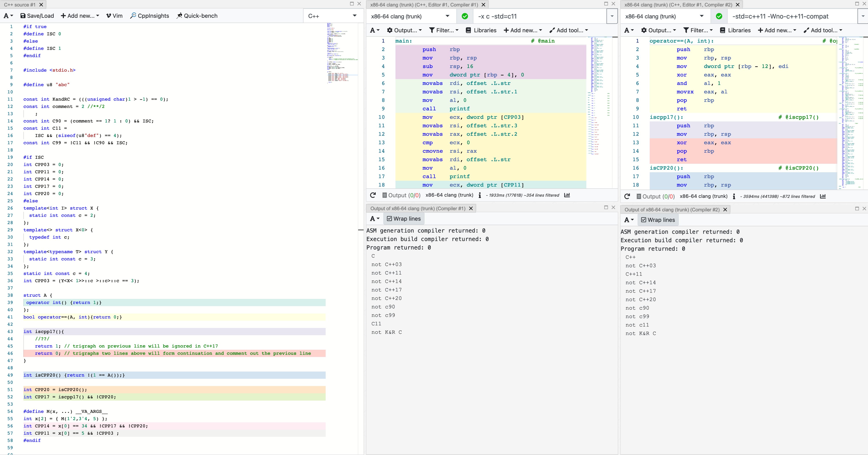Image resolution: width=868 pixels, height=455 pixels.
Task: Toggle Vim mode in the editor
Action: (114, 16)
